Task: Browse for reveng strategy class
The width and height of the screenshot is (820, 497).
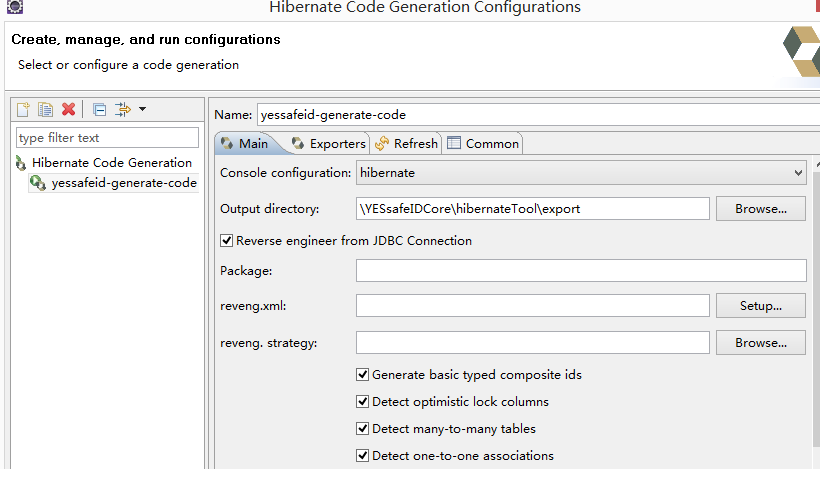Action: [x=761, y=343]
